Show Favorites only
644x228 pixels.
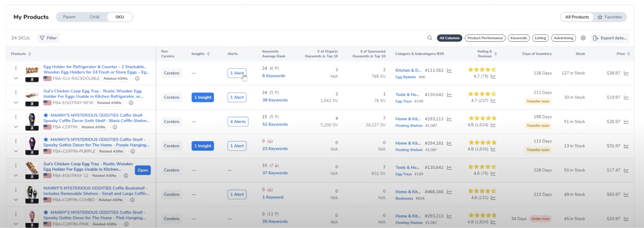[x=610, y=17]
